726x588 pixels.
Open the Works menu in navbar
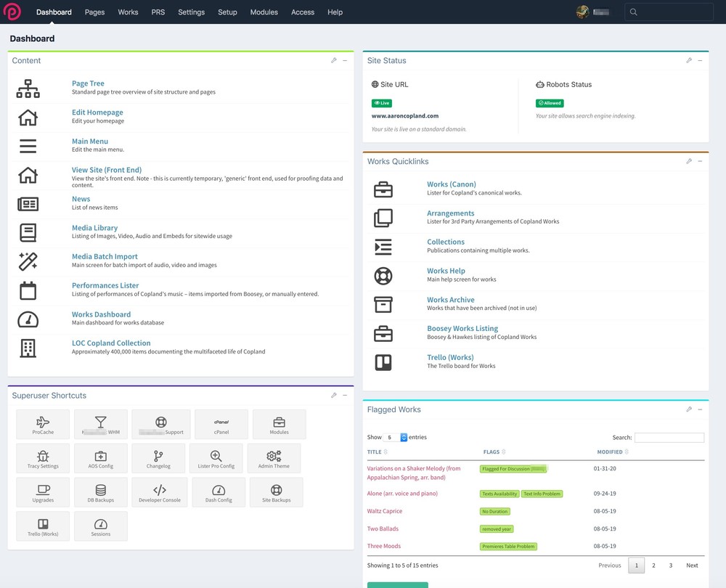[128, 12]
